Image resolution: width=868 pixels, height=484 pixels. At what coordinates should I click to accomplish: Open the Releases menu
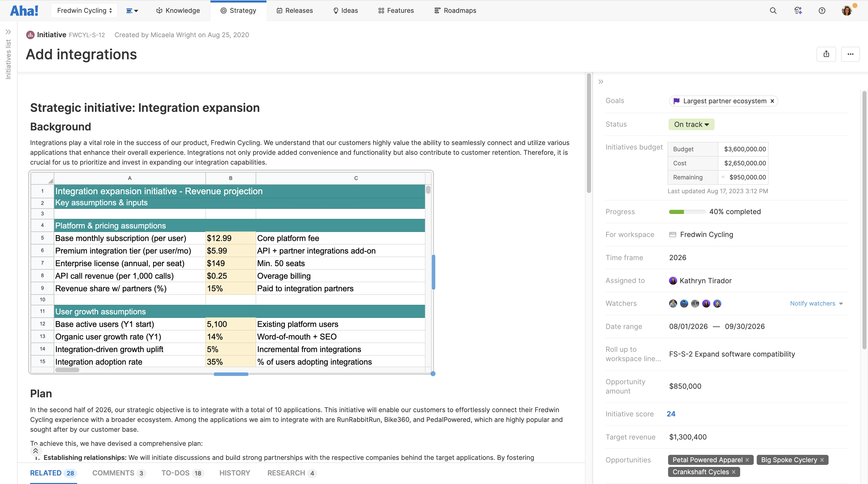(x=295, y=11)
